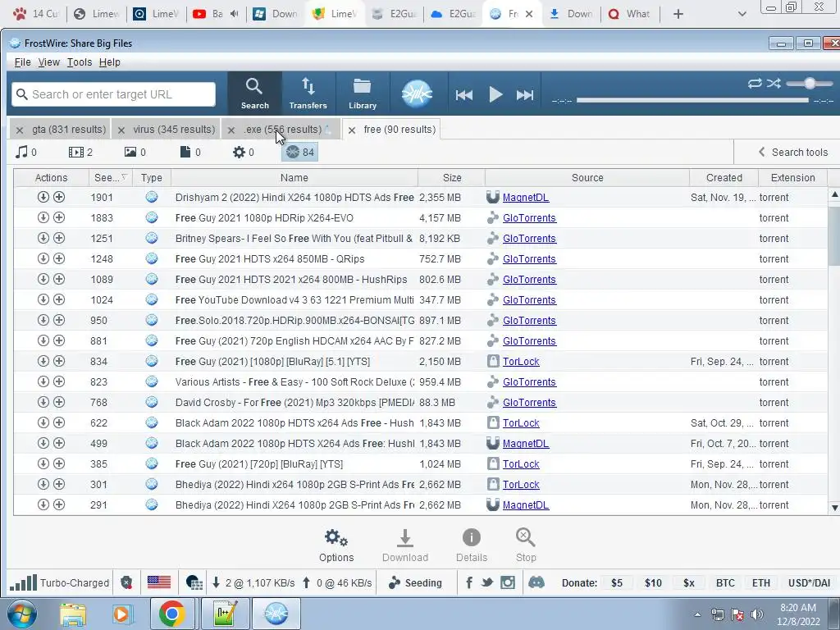840x630 pixels.
Task: Open the FrostWire Instagram icon
Action: 508,583
